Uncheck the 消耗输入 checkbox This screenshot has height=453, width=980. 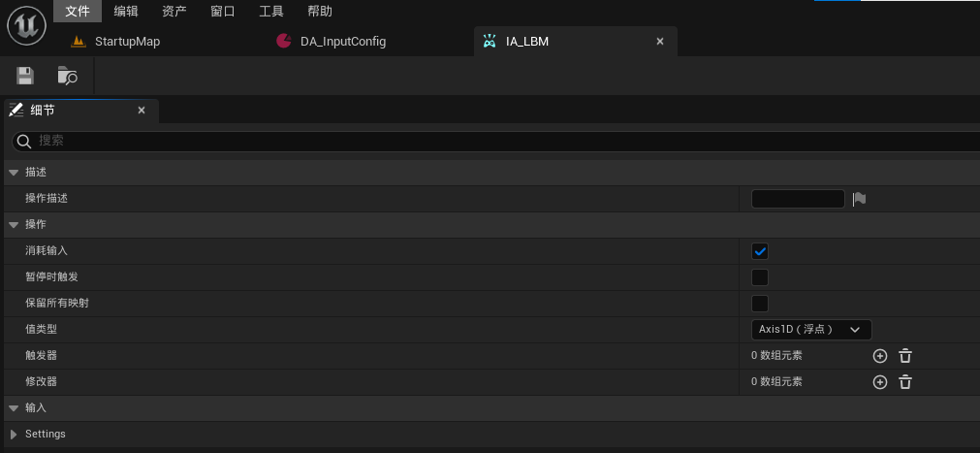pyautogui.click(x=760, y=251)
